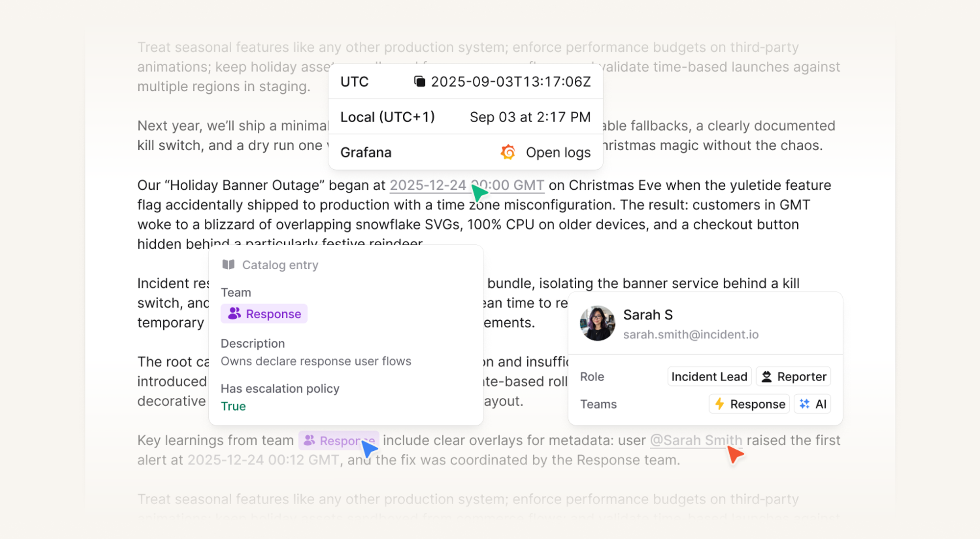Image resolution: width=980 pixels, height=539 pixels.
Task: Click the 2025-12-24 00:00 GMT timestamp link
Action: [x=427, y=185]
